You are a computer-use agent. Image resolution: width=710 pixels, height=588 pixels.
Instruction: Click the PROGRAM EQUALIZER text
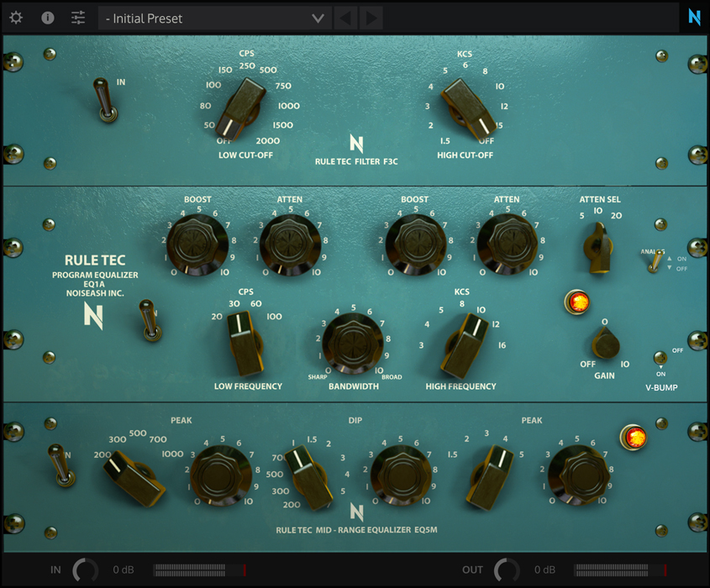[x=95, y=275]
